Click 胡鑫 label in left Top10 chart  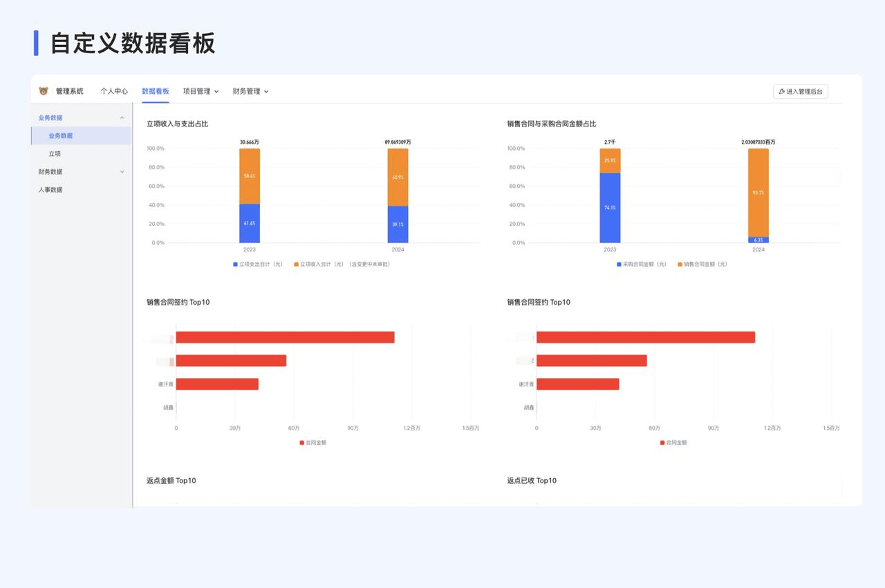168,408
